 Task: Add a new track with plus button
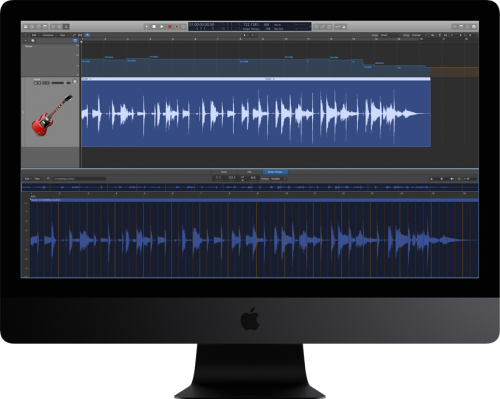(x=26, y=41)
